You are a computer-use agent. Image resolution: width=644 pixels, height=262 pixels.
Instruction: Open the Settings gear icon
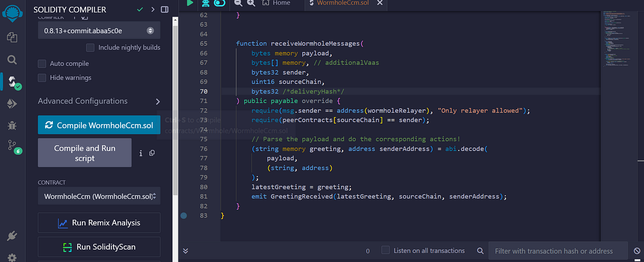coord(12,257)
